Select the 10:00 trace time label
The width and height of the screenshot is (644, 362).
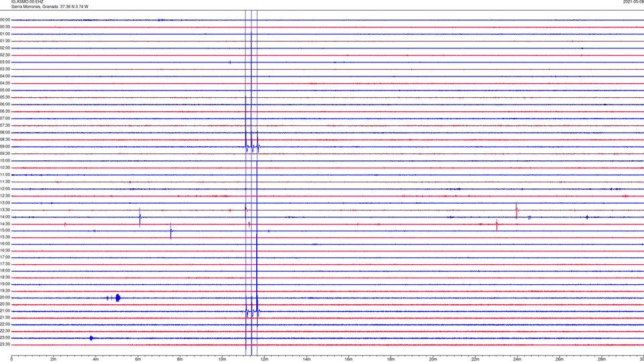[5, 160]
